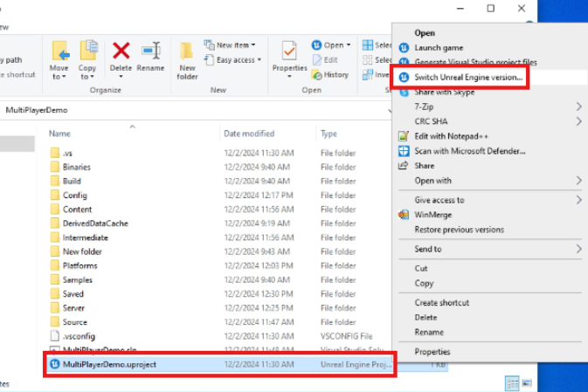
Task: Click WinMerge in the context menu
Action: point(432,214)
